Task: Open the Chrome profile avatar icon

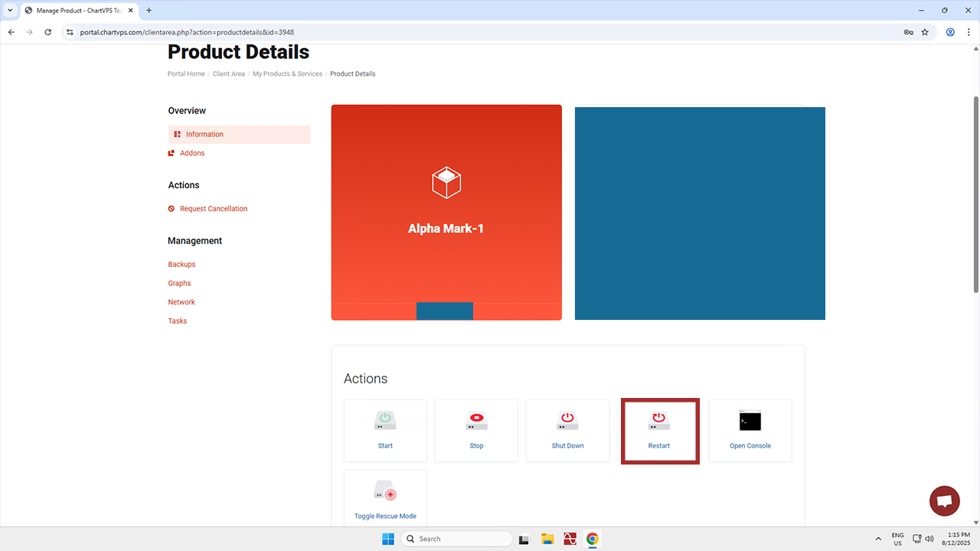Action: click(x=950, y=32)
